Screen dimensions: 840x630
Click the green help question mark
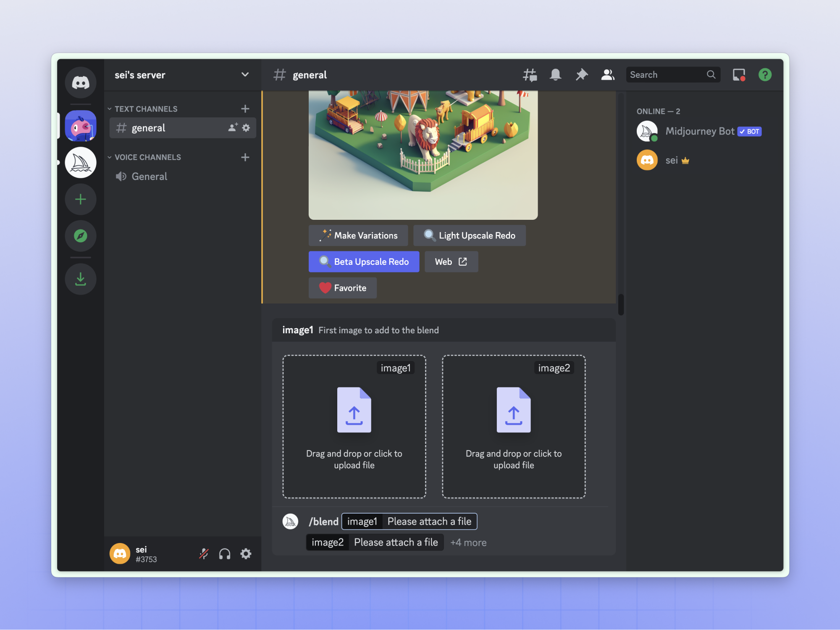click(765, 75)
